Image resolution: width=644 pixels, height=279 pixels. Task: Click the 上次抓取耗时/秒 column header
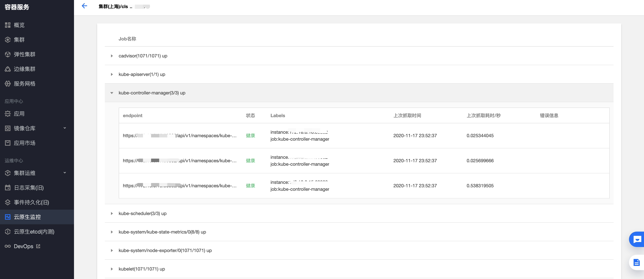pyautogui.click(x=483, y=115)
